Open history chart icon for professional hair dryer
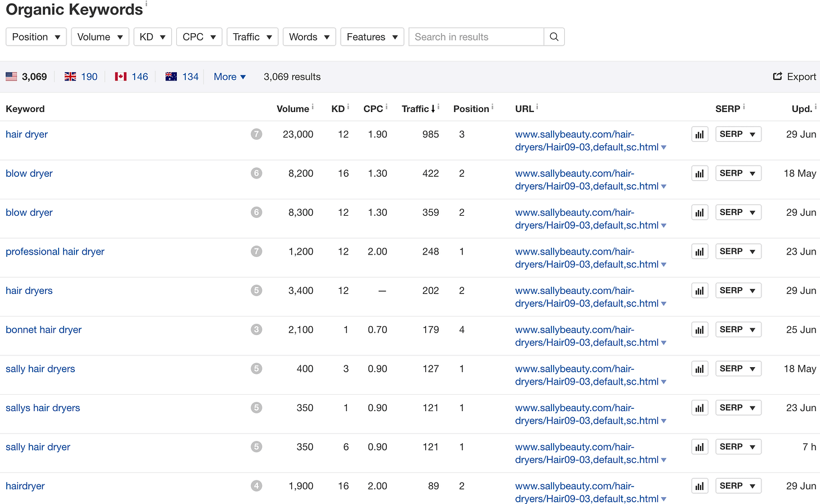This screenshot has height=504, width=820. (699, 252)
